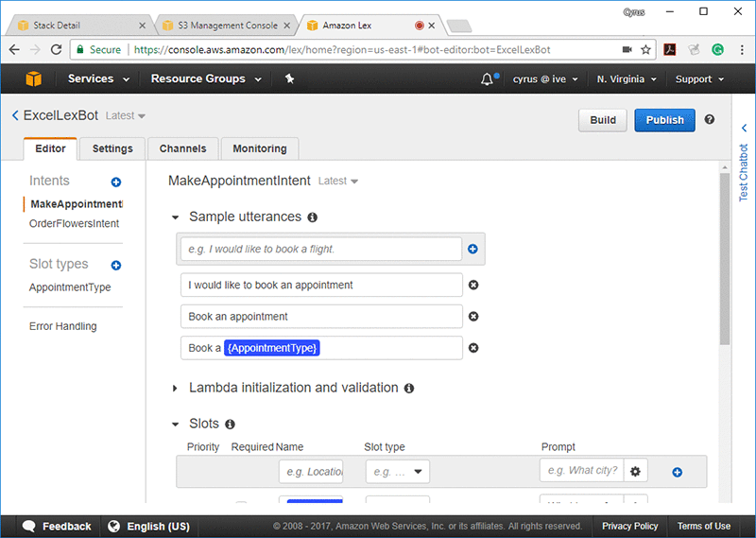The width and height of the screenshot is (756, 538).
Task: Open the Terms of Use link
Action: tap(703, 526)
